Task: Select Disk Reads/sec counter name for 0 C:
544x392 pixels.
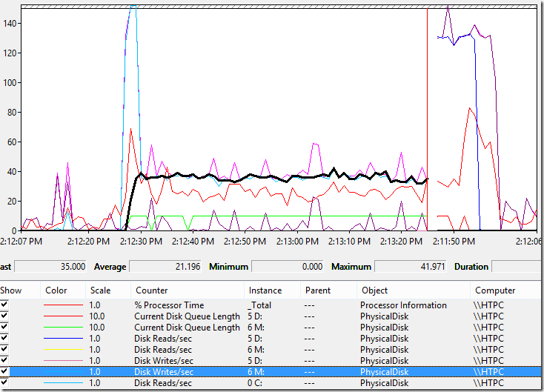Action: pyautogui.click(x=163, y=382)
